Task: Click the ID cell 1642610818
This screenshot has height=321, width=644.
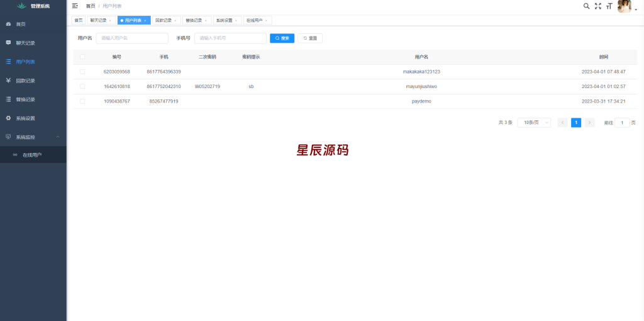Action: pos(116,86)
